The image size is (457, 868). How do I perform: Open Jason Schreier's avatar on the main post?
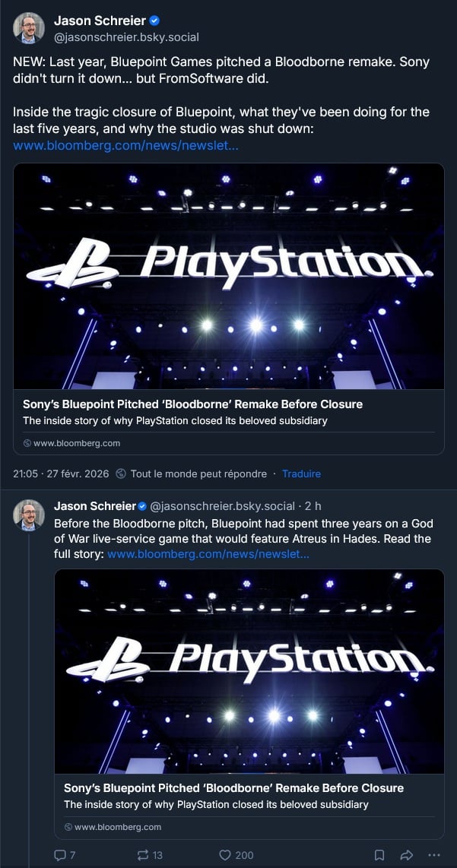[x=29, y=27]
